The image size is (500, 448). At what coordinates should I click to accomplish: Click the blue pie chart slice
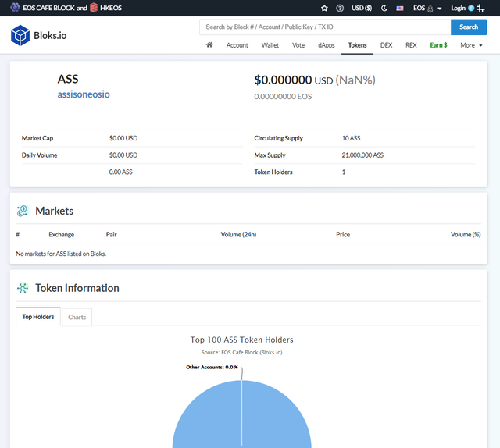[x=241, y=418]
